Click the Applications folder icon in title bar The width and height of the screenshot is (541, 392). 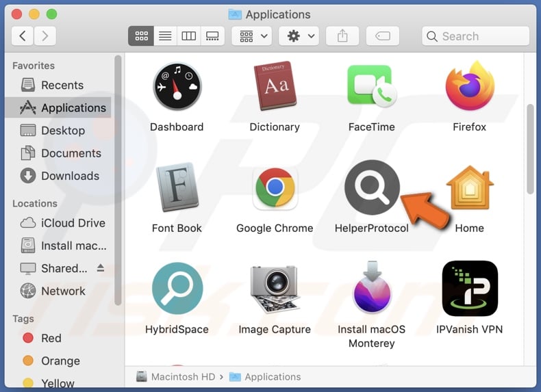click(235, 14)
